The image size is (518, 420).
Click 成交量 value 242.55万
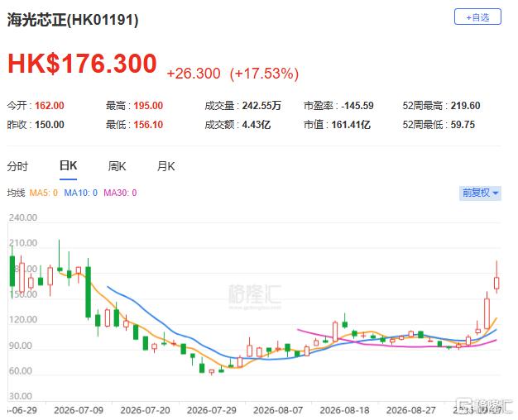[x=261, y=106]
